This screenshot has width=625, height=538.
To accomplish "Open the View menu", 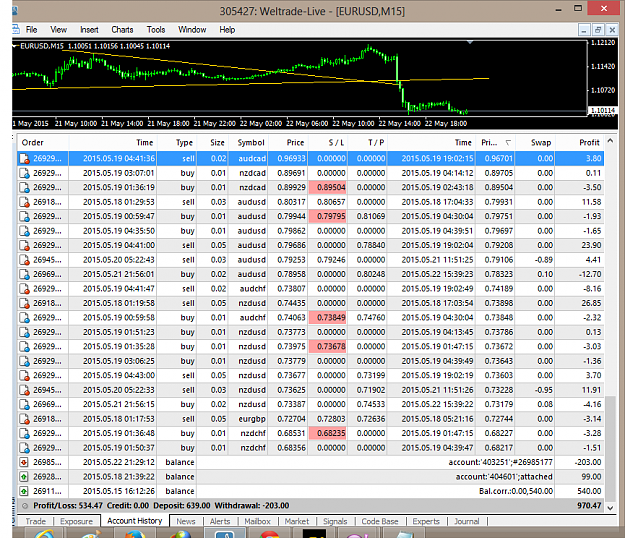I will coord(58,30).
